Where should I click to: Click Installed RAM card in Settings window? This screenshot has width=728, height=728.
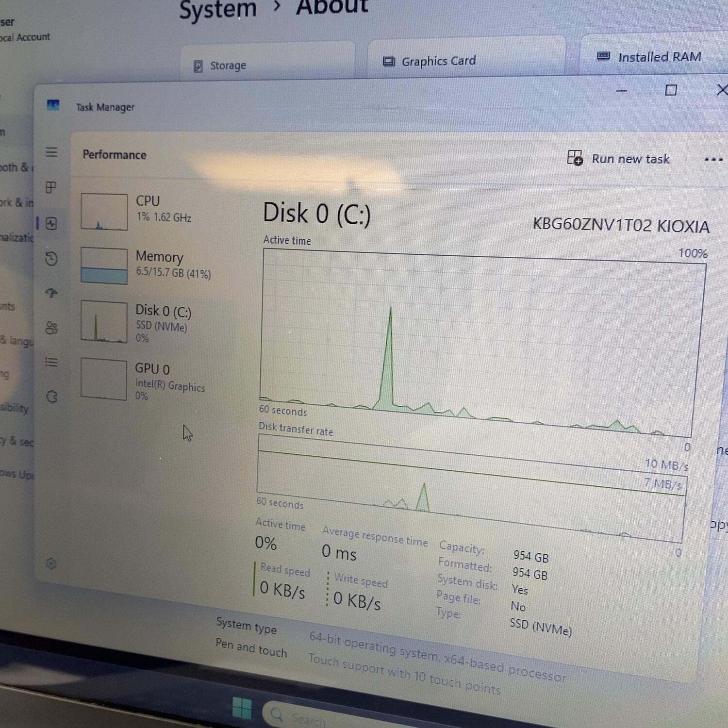(654, 53)
